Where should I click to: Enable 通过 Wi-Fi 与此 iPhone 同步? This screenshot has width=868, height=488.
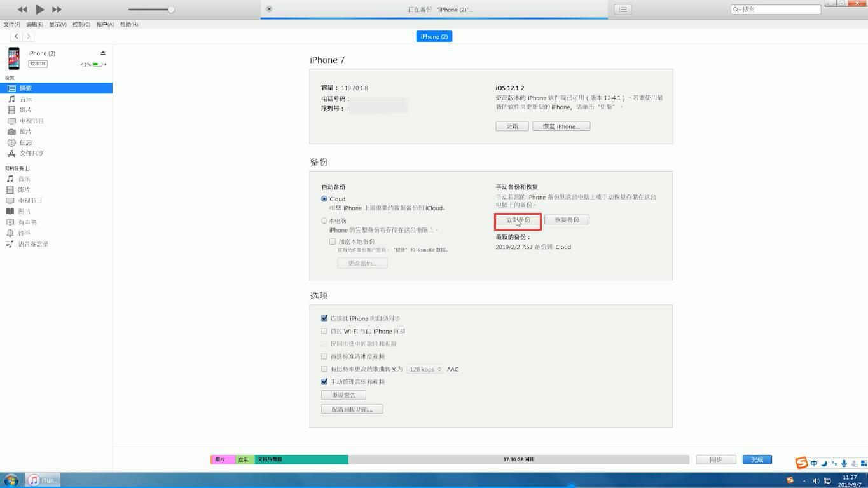[x=324, y=331]
